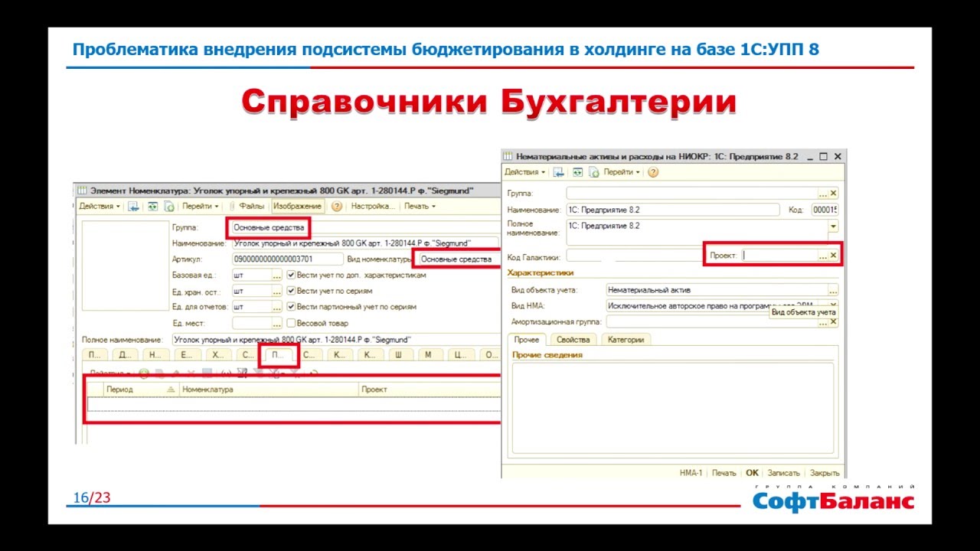Screen dimensions: 980x551
Task: Open selection dots for Базовая ед.
Action: click(277, 275)
